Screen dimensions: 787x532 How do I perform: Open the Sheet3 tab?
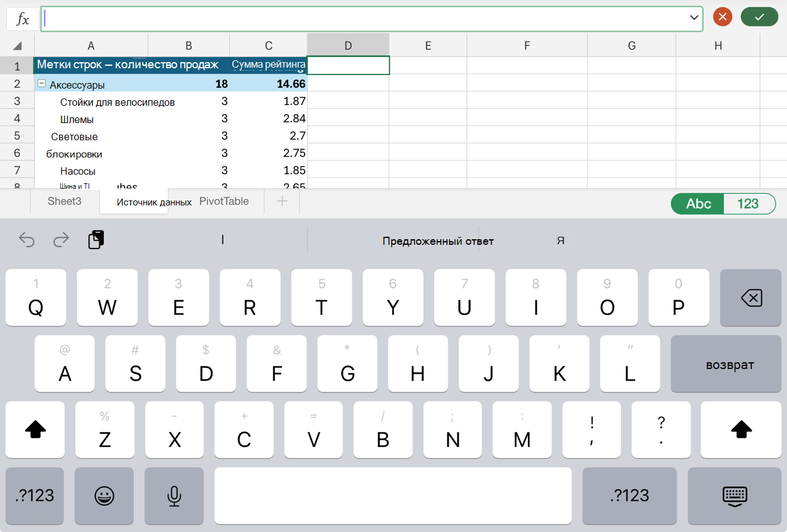point(65,201)
